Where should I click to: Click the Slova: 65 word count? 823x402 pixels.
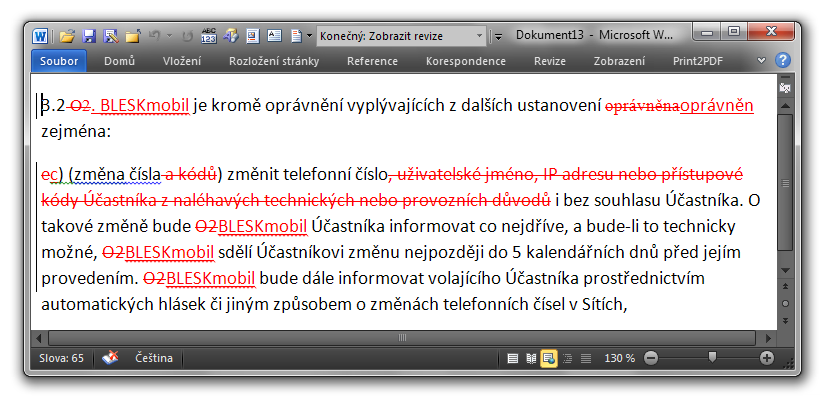click(x=61, y=358)
